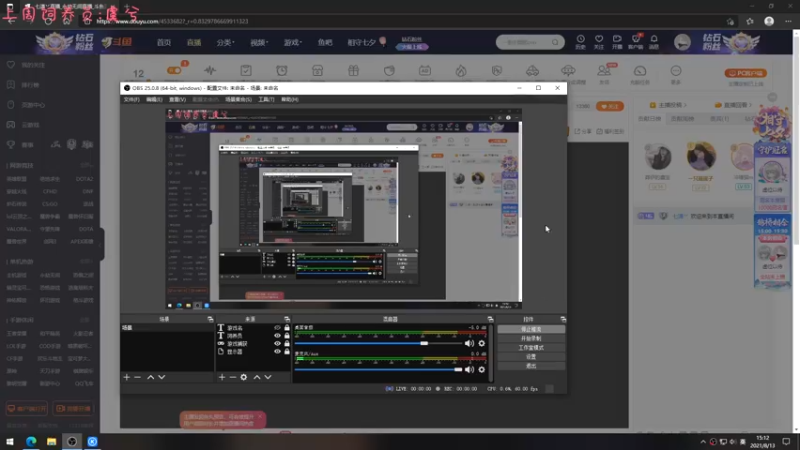
Task: Toggle visibility of the window capture source
Action: point(277,343)
